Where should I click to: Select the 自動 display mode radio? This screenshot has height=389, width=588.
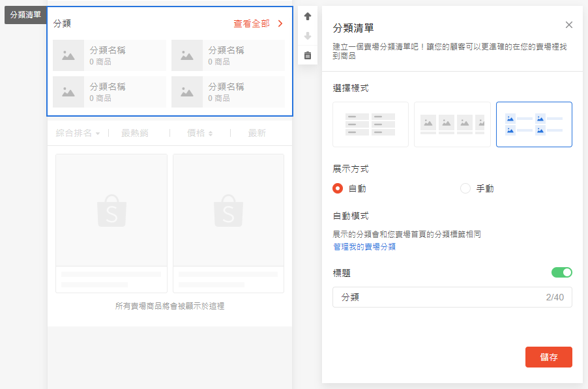338,188
